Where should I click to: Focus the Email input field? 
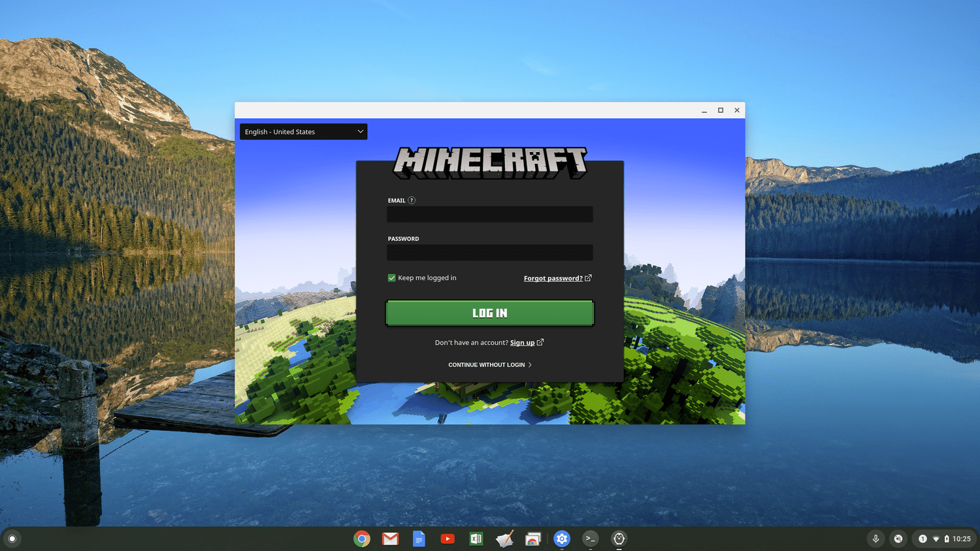click(489, 215)
